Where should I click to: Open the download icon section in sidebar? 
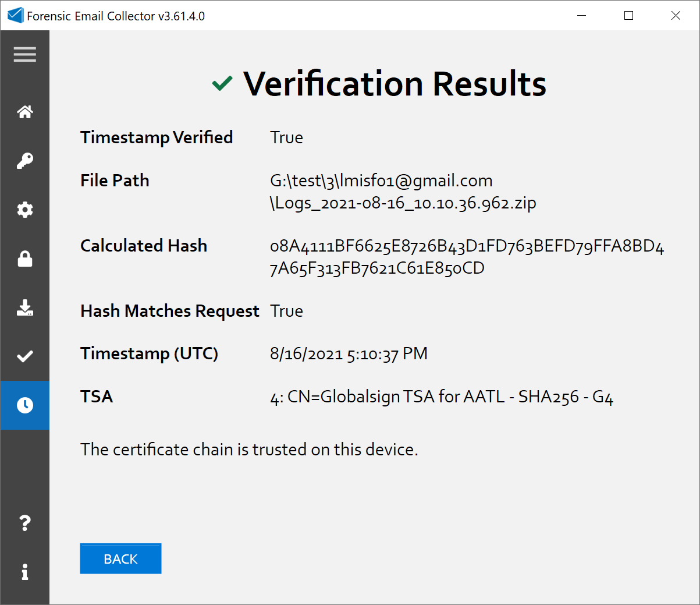[x=25, y=307]
